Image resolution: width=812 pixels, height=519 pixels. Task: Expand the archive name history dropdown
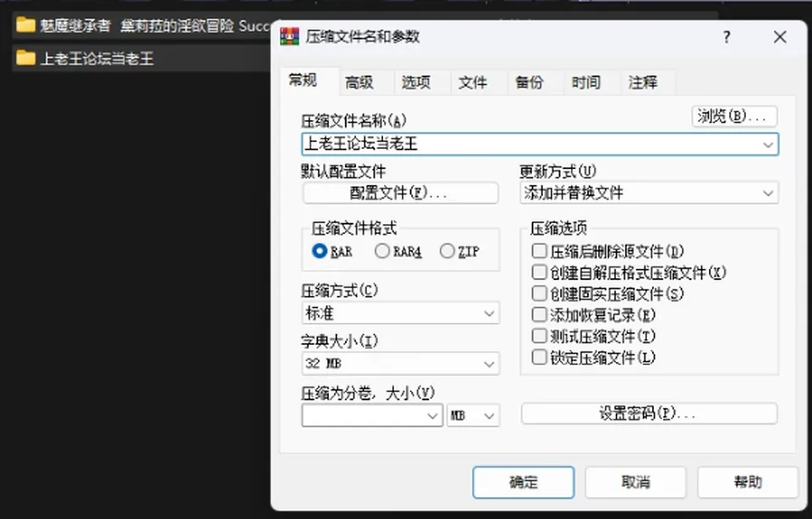(x=768, y=145)
